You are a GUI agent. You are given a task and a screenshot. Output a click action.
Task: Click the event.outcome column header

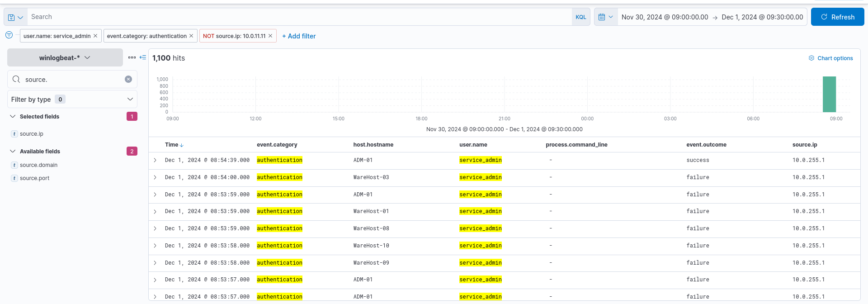[706, 145]
